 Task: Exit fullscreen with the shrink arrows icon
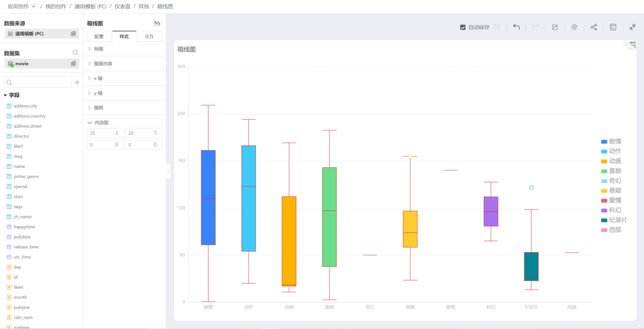pos(632,27)
